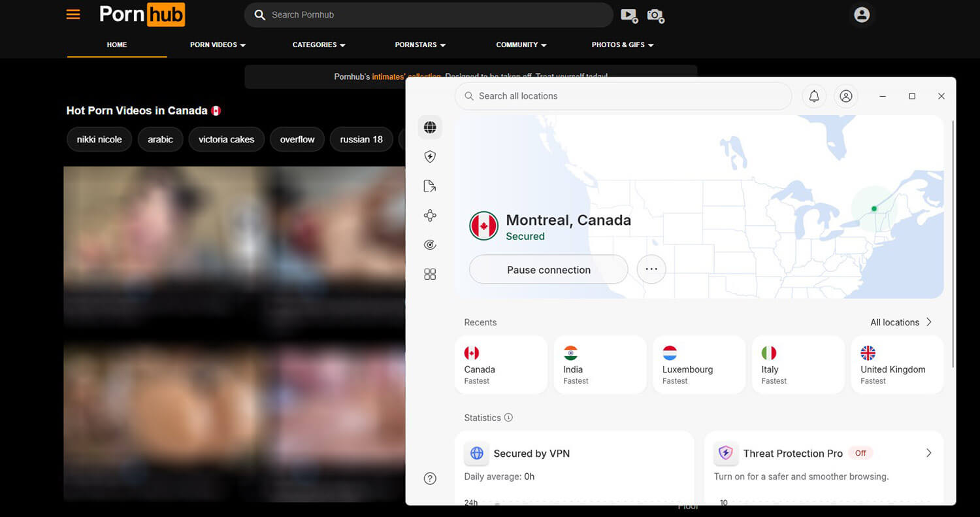The width and height of the screenshot is (980, 517).
Task: Pause the VPN connection
Action: (x=549, y=269)
